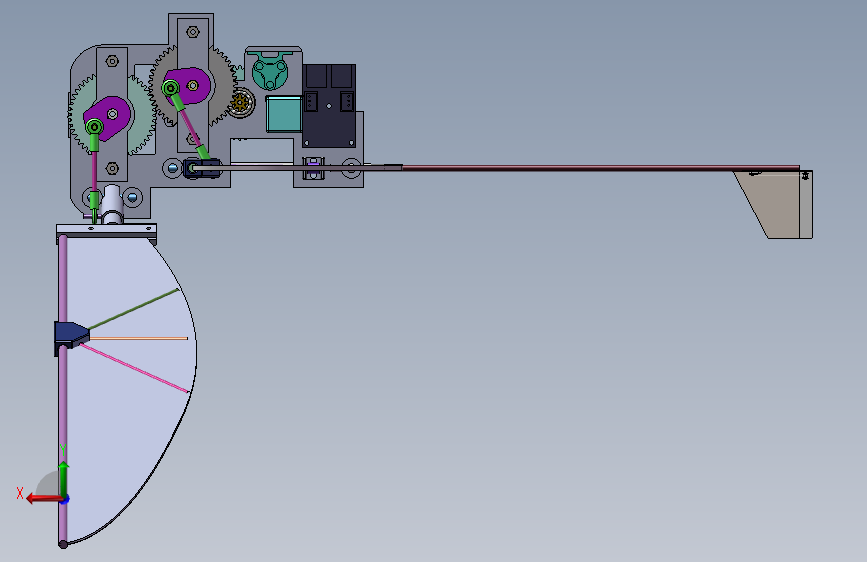Select the purple cam on the right gear

click(187, 86)
